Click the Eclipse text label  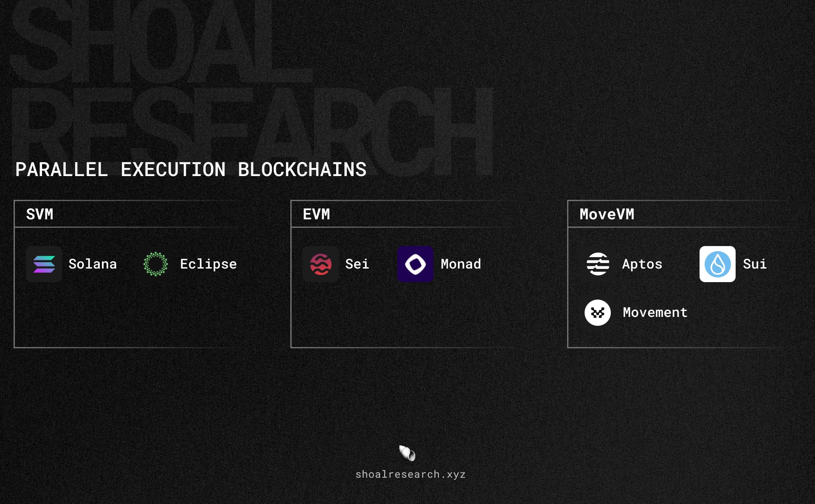tap(208, 264)
